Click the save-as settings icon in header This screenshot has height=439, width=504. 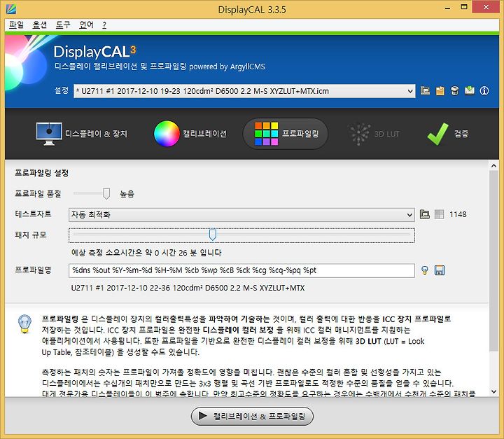(x=440, y=91)
